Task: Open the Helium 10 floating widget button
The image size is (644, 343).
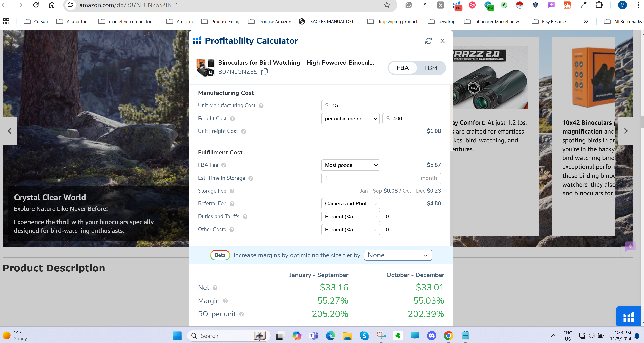Action: pos(628,316)
